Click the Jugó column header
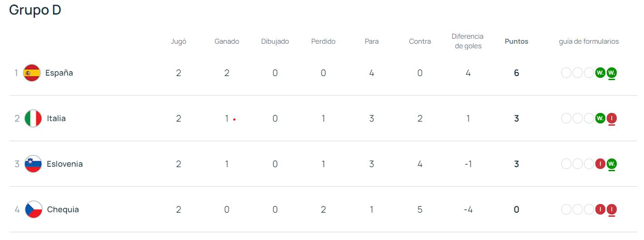Screen dimensions: 644x240 click(x=179, y=41)
